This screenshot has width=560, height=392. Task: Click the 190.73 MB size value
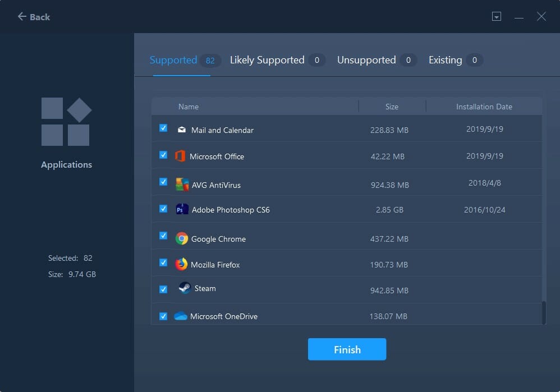tap(389, 265)
